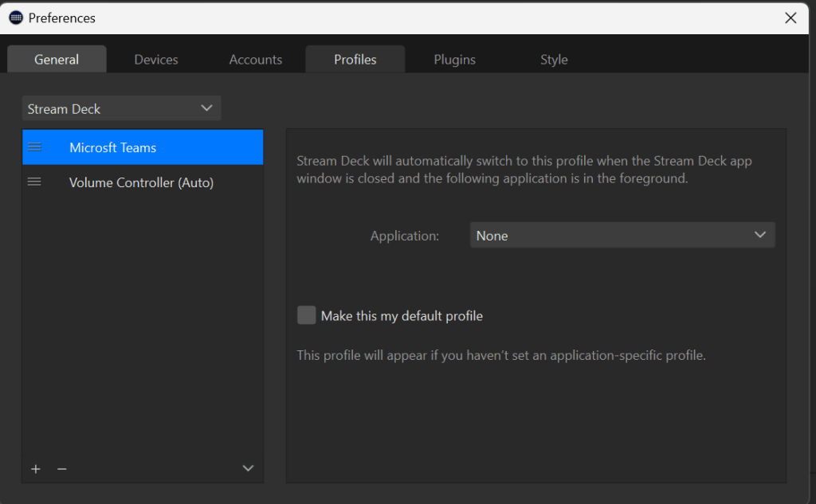Open profile options chevron below the list

(x=248, y=469)
